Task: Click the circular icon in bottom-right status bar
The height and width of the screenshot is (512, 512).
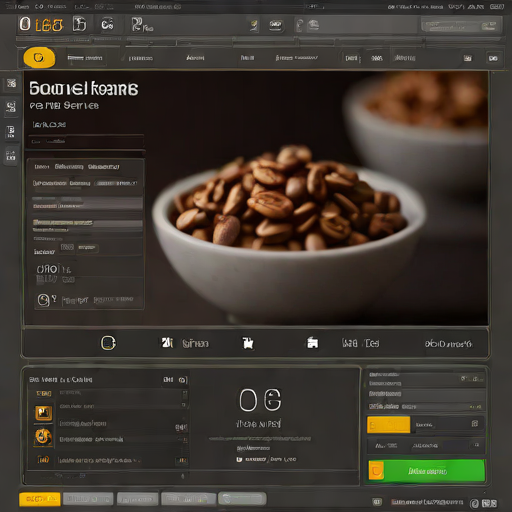Action: click(x=474, y=503)
